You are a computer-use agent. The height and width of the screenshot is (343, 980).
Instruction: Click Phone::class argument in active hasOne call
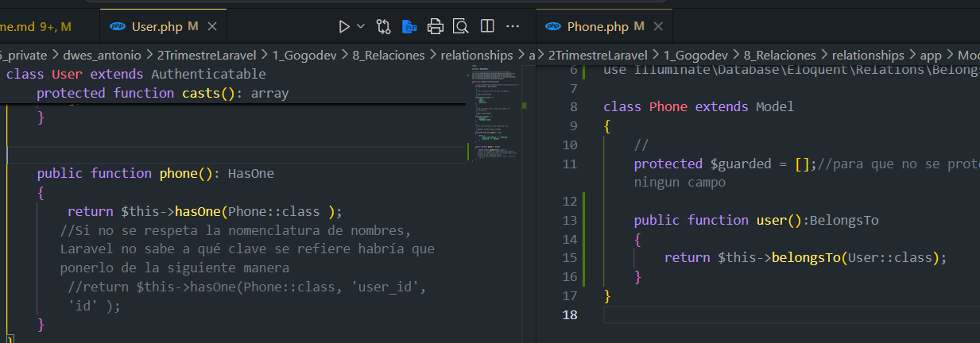coord(274,211)
